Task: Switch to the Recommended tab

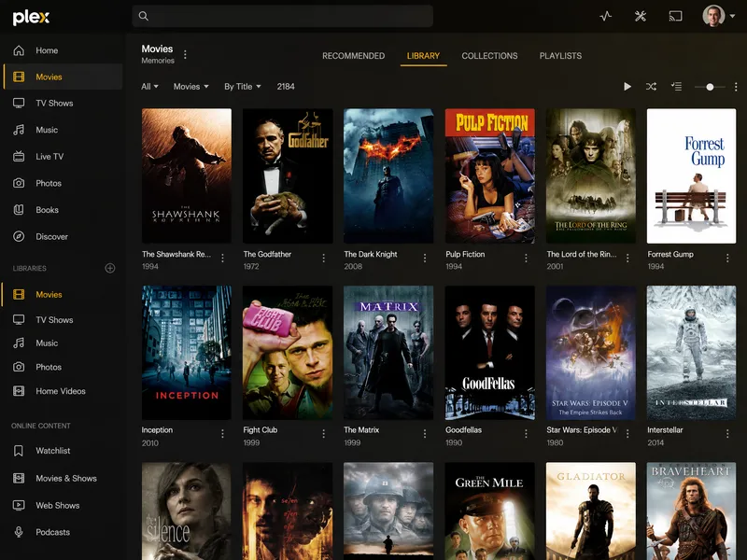Action: pyautogui.click(x=354, y=56)
